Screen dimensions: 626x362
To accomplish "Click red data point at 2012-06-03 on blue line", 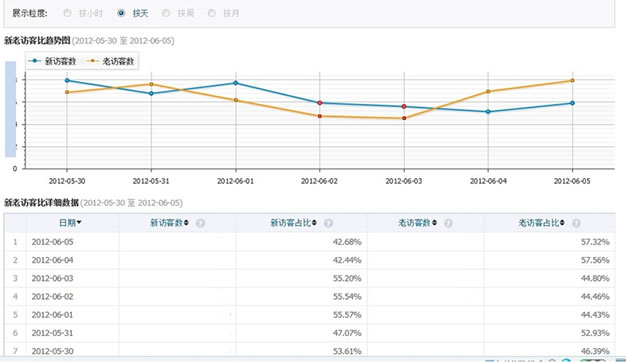I will 404,106.
